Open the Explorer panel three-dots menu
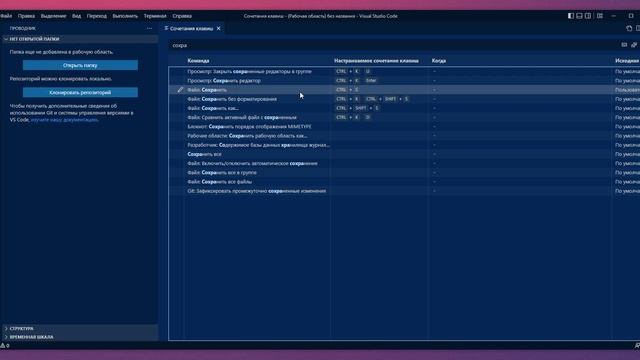The height and width of the screenshot is (360, 640). [x=149, y=29]
